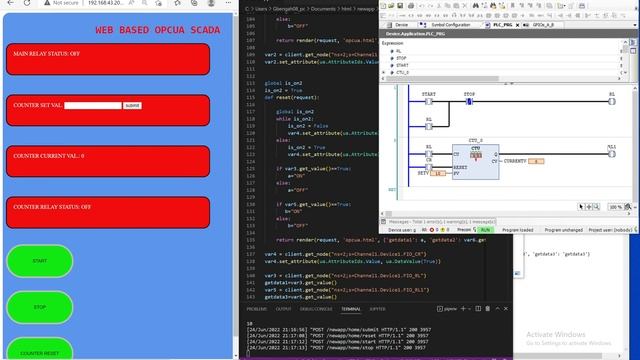Click the COUNTER RESET button
Image resolution: width=640 pixels, height=360 pixels.
click(40, 350)
